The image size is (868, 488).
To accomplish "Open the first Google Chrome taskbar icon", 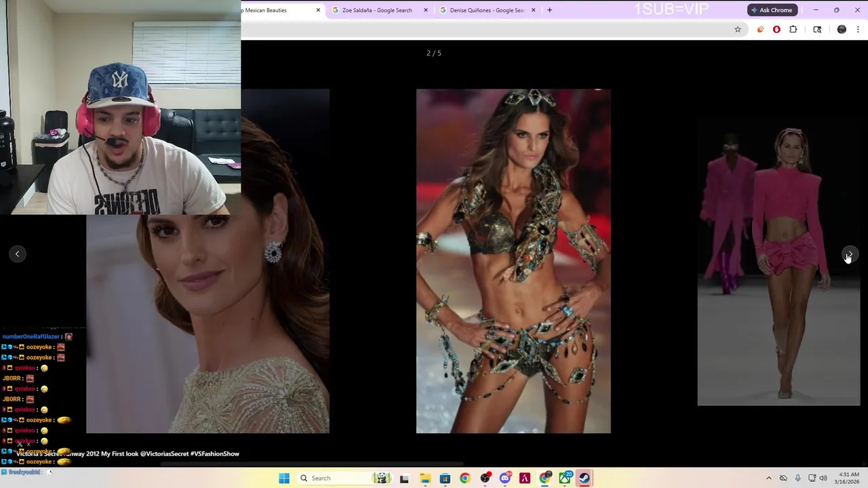I will point(465,479).
